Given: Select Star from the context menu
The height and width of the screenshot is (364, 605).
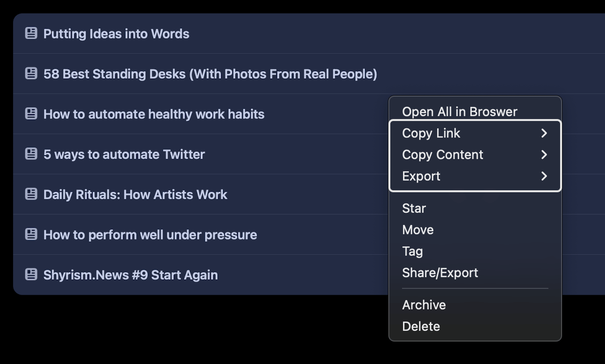Looking at the screenshot, I should coord(414,208).
